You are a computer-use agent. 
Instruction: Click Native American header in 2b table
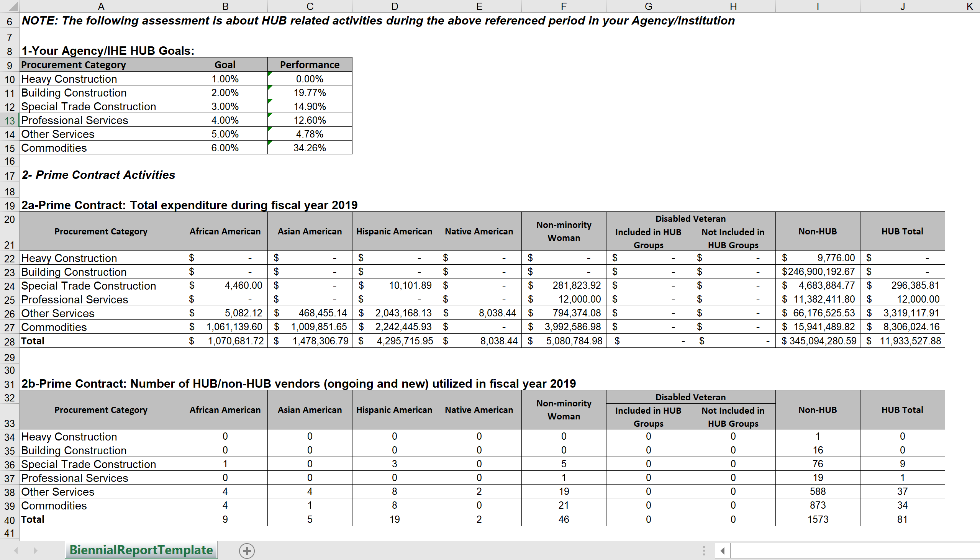[x=479, y=410]
